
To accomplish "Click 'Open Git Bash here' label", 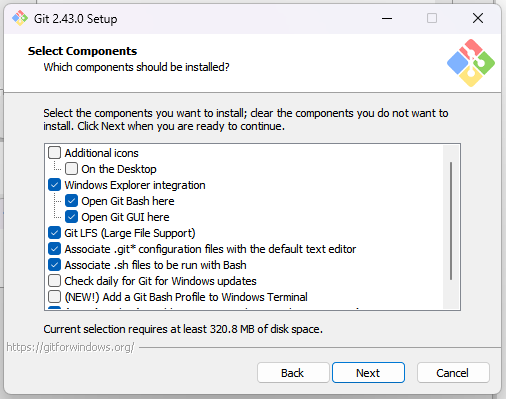I will [128, 201].
